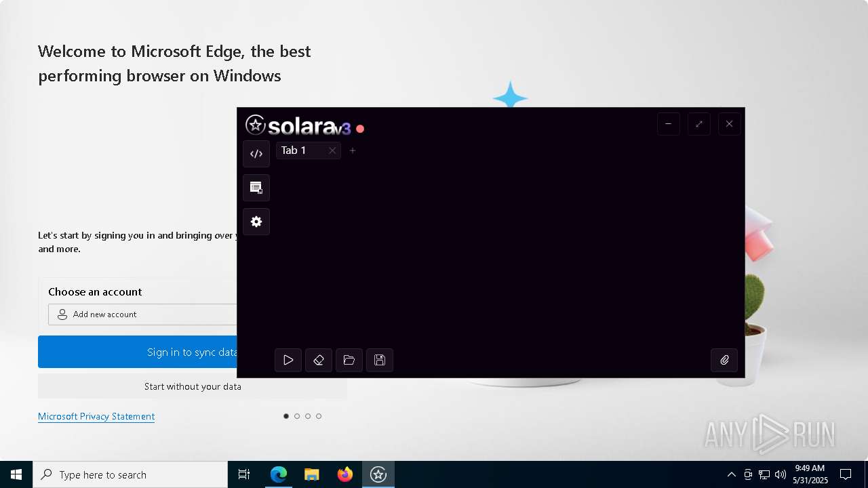Open Microsoft Privacy Statement link
The width and height of the screenshot is (868, 488).
click(96, 416)
